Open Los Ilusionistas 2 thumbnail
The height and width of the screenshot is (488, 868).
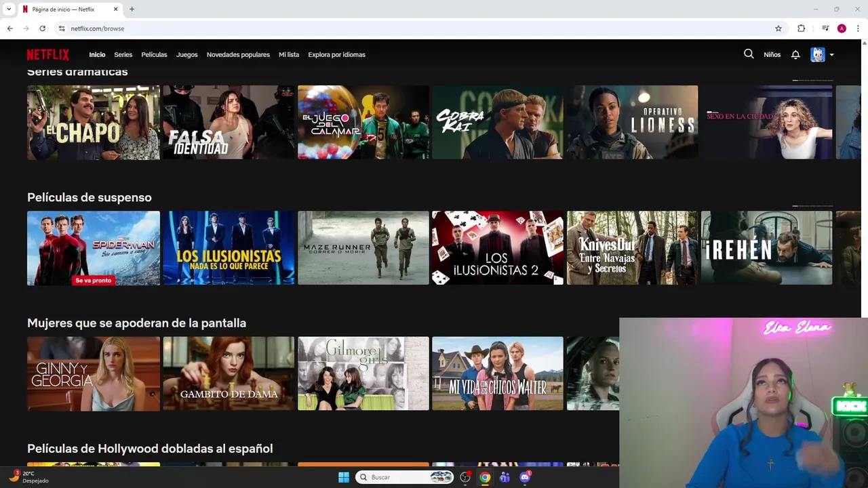tap(498, 248)
